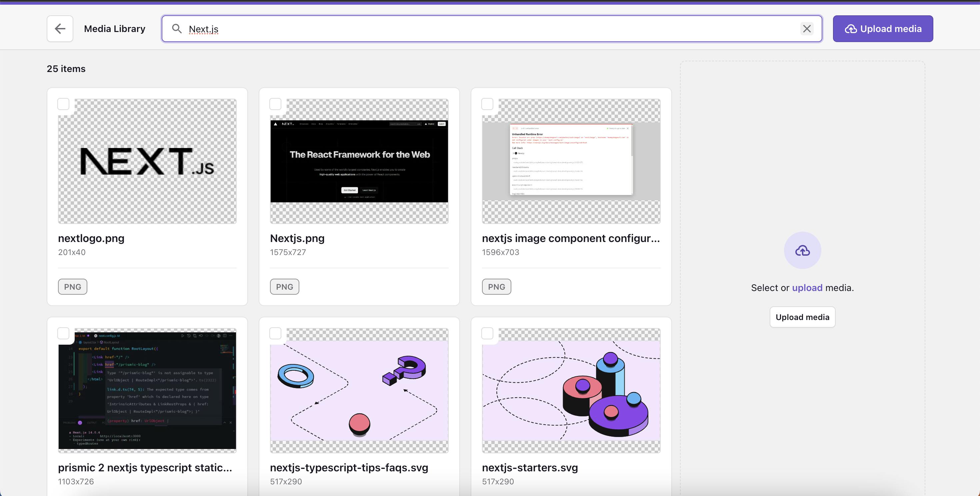This screenshot has height=496, width=980.
Task: Click the 'upload' link in the drop zone text
Action: tap(807, 288)
